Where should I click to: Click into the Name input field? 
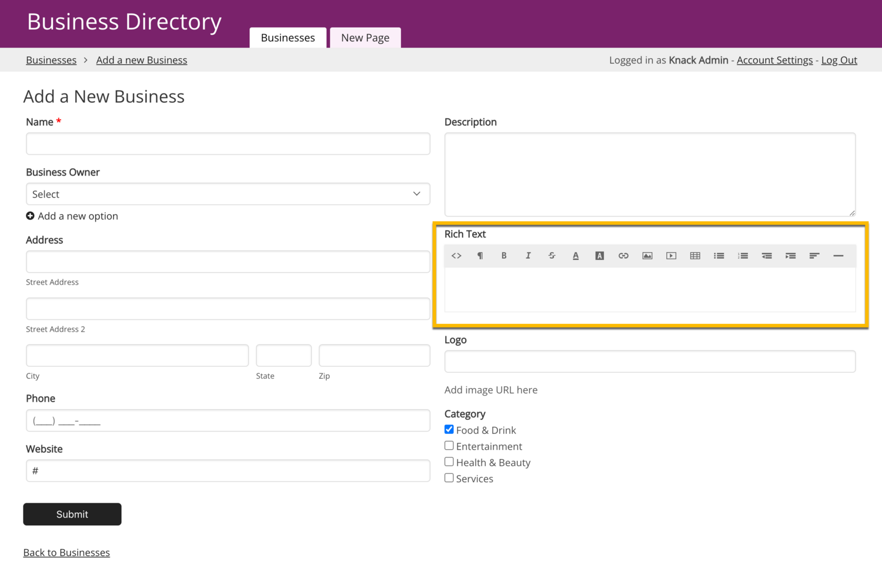228,144
